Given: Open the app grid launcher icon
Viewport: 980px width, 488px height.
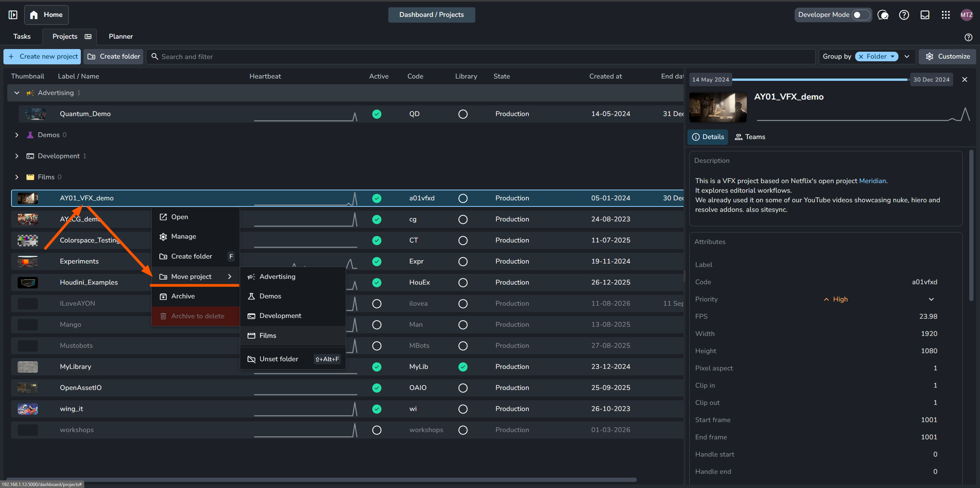Looking at the screenshot, I should [946, 15].
